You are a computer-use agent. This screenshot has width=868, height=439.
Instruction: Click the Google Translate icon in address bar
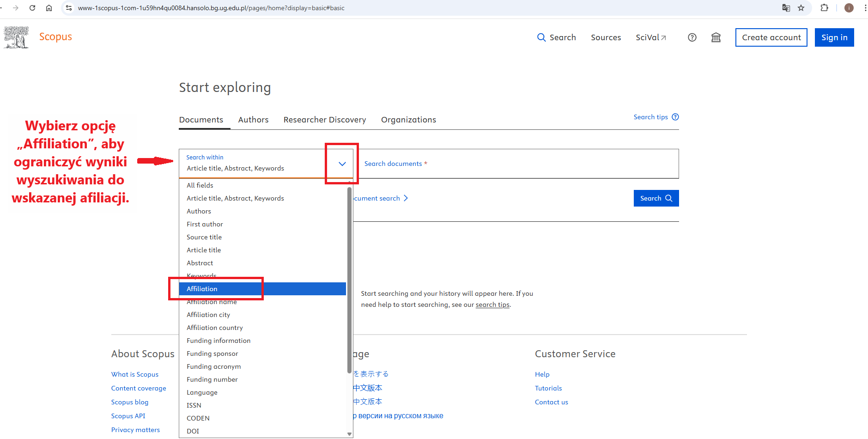(x=786, y=8)
